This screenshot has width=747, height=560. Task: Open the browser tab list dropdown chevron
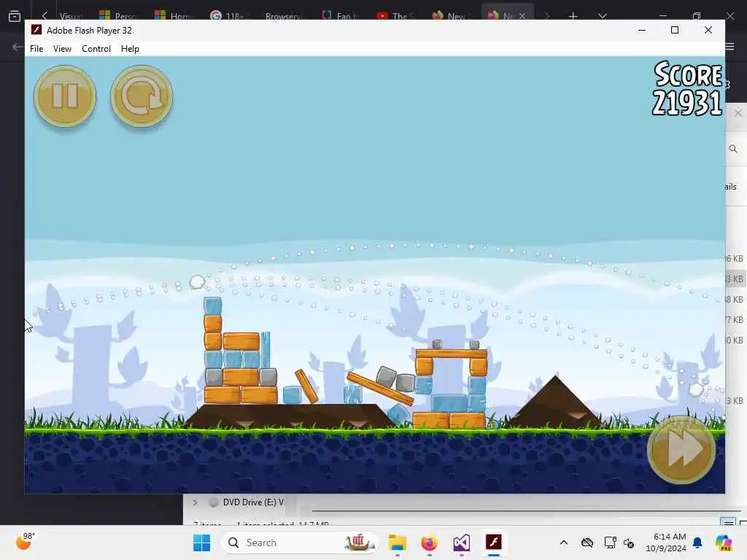click(602, 16)
